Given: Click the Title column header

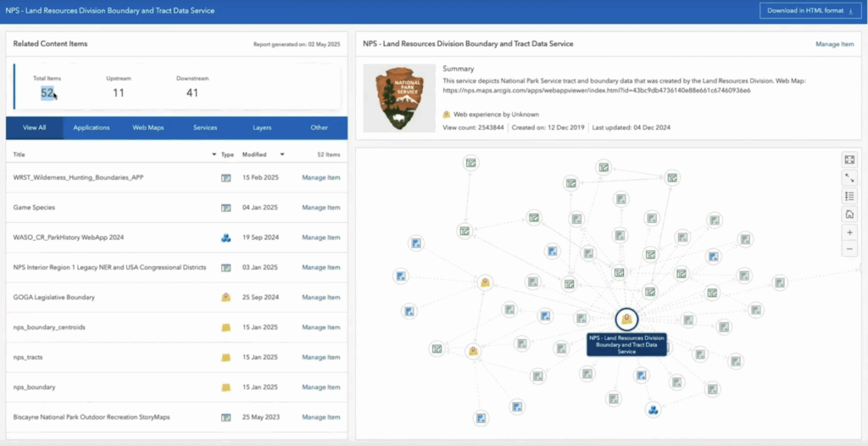Looking at the screenshot, I should coord(19,154).
